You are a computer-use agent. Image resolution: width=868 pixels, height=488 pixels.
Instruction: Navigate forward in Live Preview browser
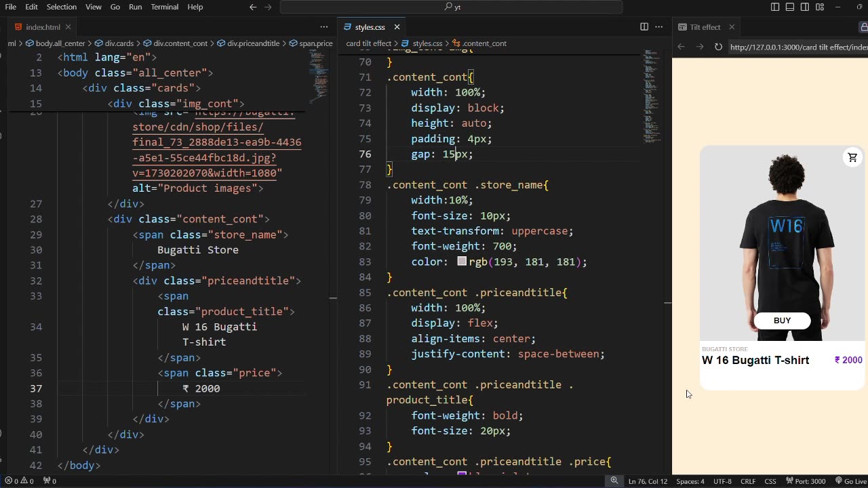[x=700, y=47]
